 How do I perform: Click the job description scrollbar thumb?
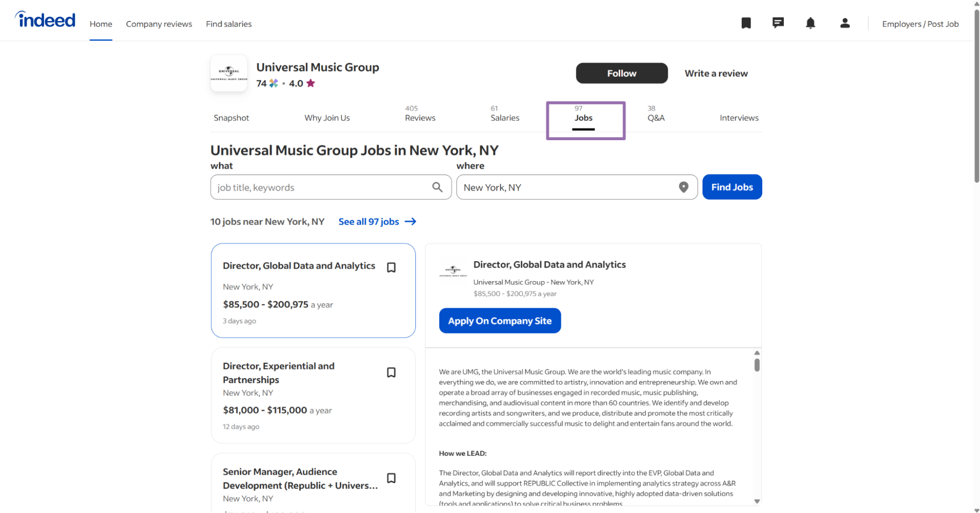pos(757,365)
